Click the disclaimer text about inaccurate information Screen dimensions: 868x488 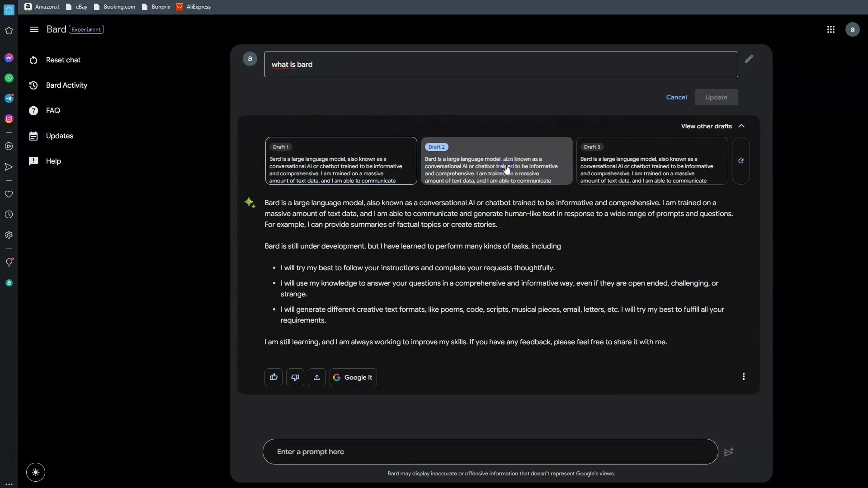pos(501,474)
